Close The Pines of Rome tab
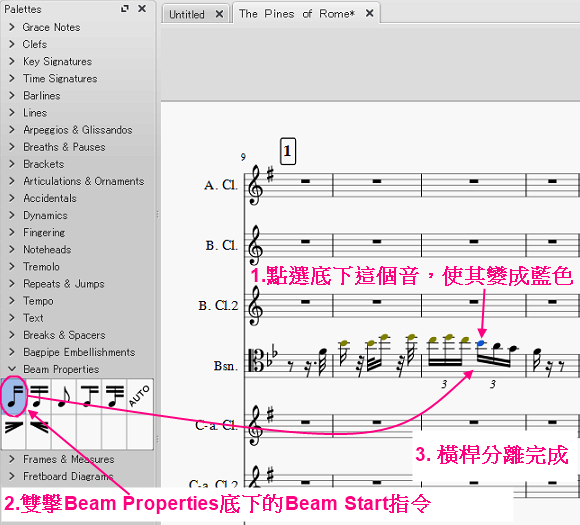Image resolution: width=580 pixels, height=525 pixels. [x=369, y=13]
